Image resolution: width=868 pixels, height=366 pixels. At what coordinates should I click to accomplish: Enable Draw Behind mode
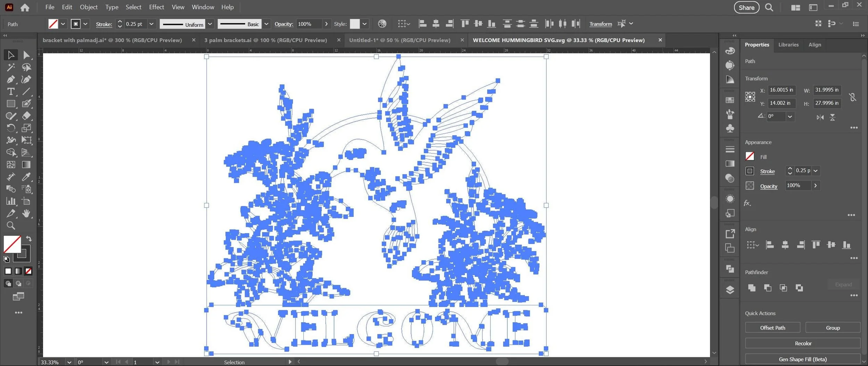coord(18,283)
